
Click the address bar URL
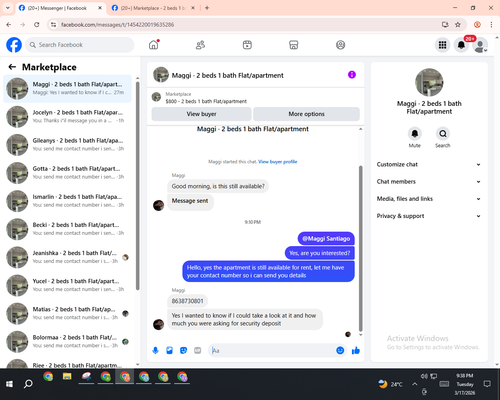click(x=117, y=25)
